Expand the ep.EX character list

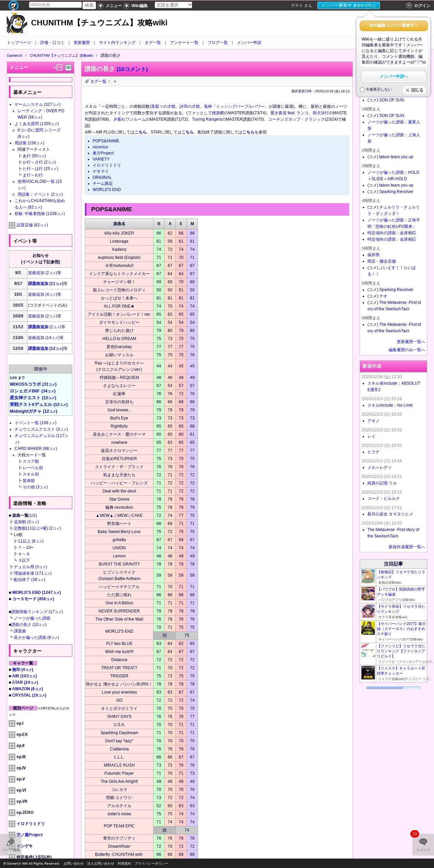(12, 734)
